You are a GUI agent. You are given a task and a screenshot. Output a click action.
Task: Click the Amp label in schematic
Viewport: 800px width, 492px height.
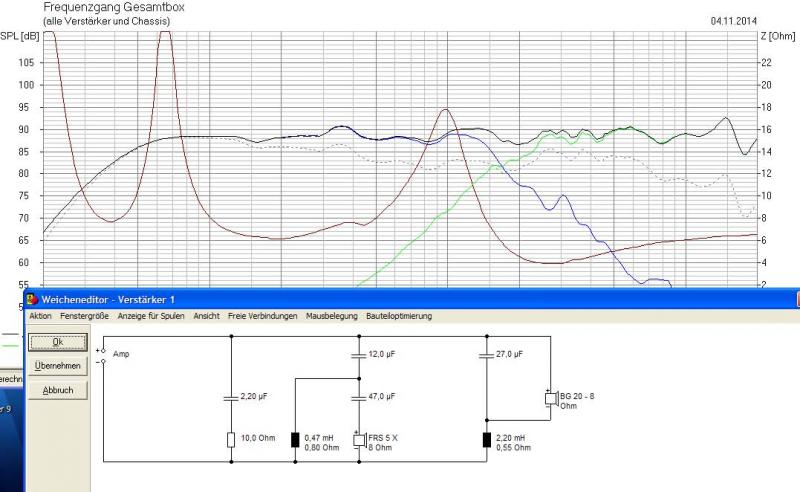point(121,354)
